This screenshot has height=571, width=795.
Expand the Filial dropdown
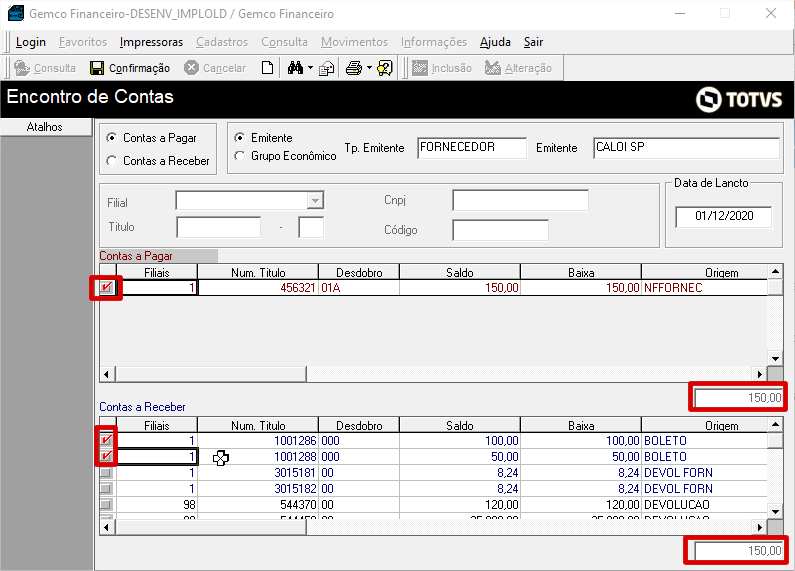(315, 201)
